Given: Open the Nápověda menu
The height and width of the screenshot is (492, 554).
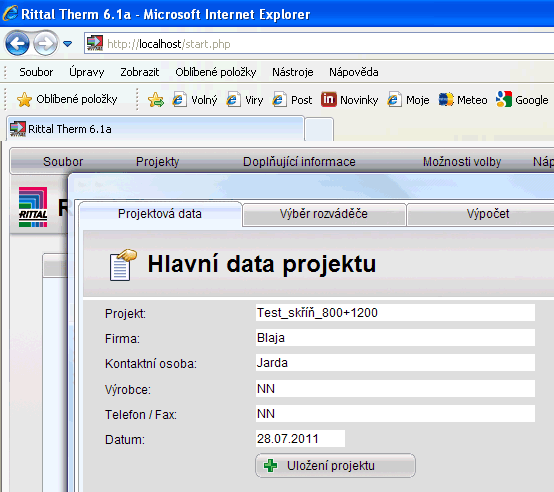Looking at the screenshot, I should pos(354,72).
